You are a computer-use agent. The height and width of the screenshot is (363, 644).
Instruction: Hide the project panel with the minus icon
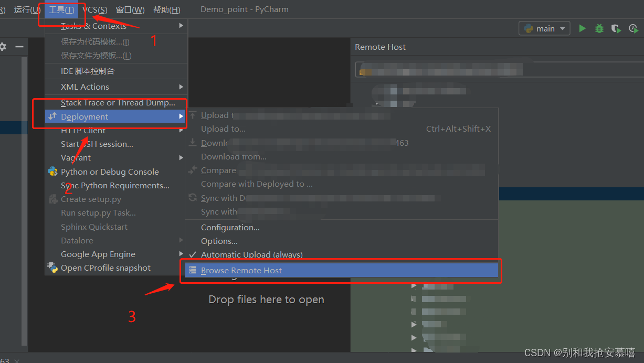tap(19, 47)
